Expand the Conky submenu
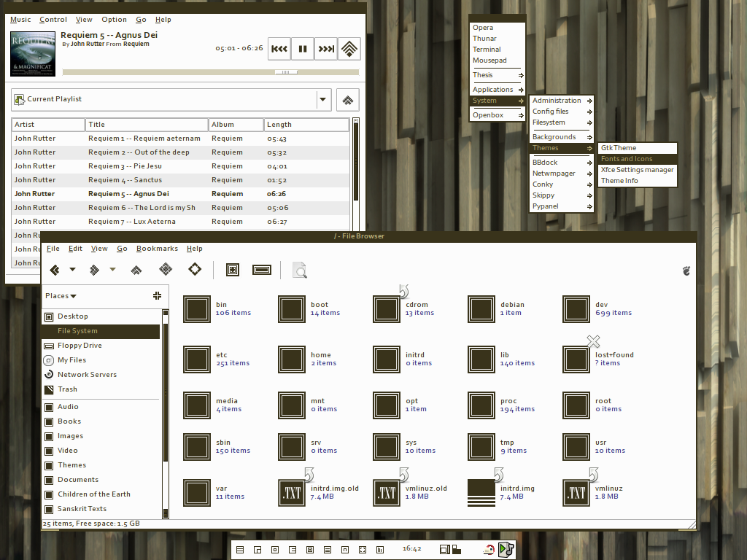Screen dimensions: 747x560 pos(562,184)
